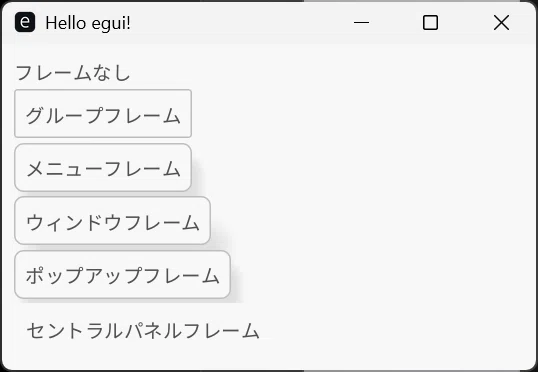
Task: Minimize the Hello egui! window
Action: [x=361, y=23]
